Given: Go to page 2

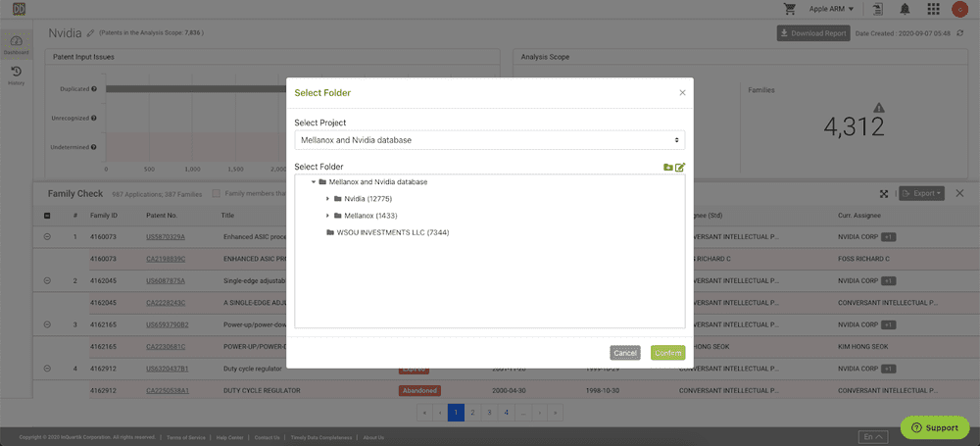Looking at the screenshot, I should (x=473, y=413).
